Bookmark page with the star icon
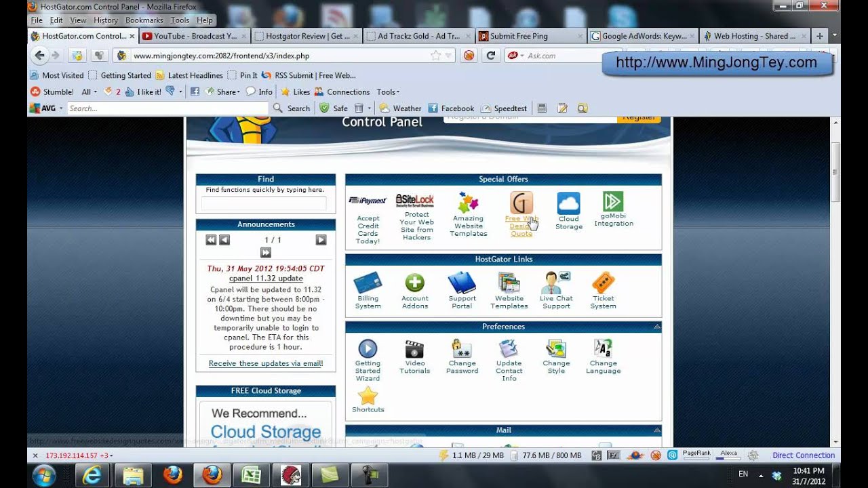The height and width of the screenshot is (488, 868). (436, 56)
